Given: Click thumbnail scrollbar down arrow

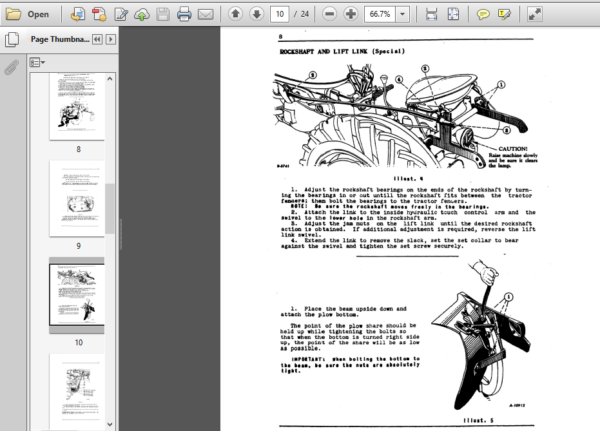Looking at the screenshot, I should coord(110,424).
